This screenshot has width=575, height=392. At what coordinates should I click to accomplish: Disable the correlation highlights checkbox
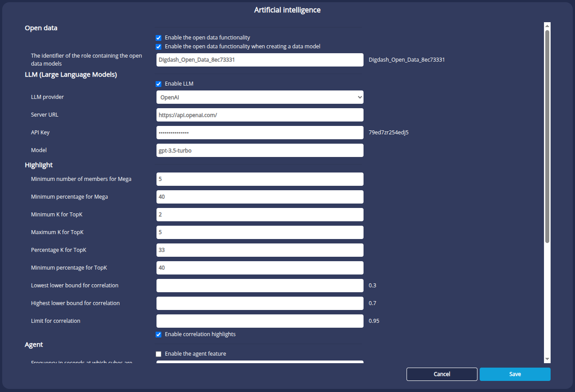pos(159,334)
